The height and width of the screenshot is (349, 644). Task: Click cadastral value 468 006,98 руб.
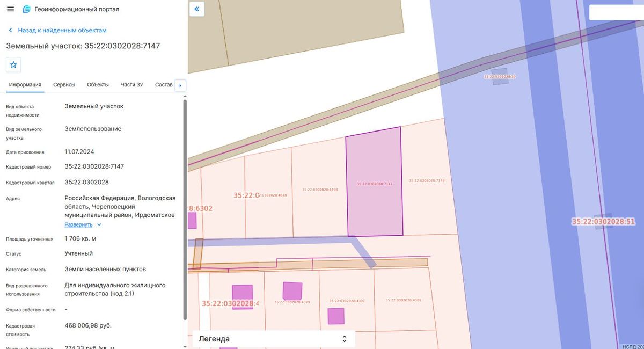(88, 325)
